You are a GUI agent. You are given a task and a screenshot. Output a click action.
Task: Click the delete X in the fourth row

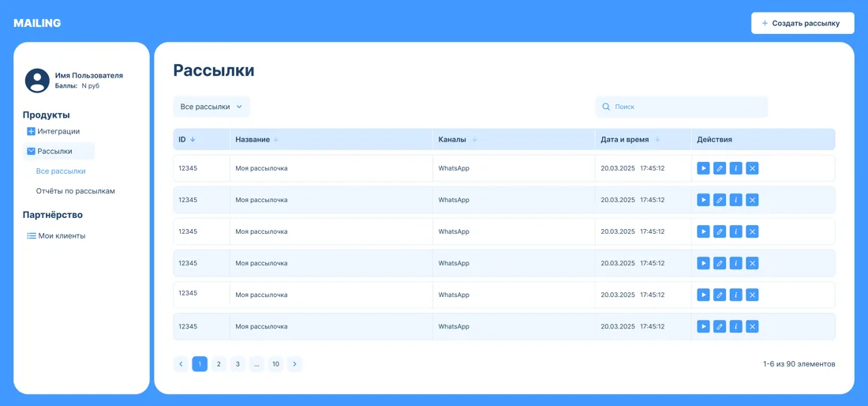click(752, 263)
